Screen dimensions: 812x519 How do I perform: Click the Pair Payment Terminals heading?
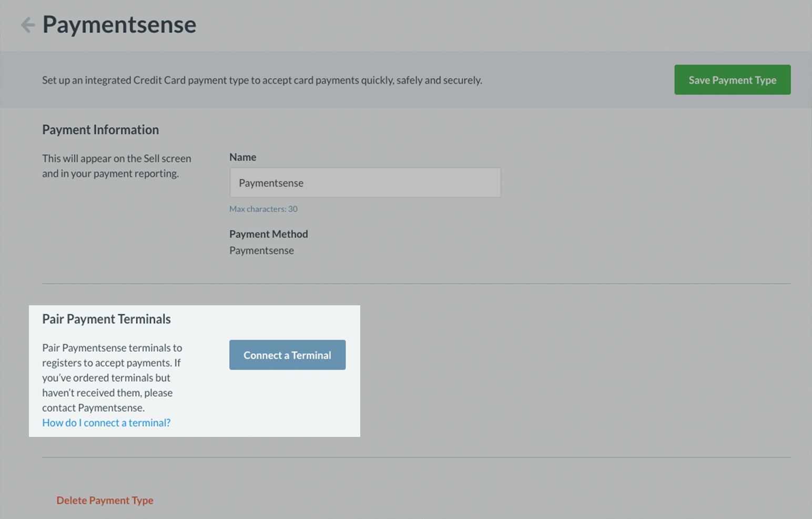pos(106,319)
